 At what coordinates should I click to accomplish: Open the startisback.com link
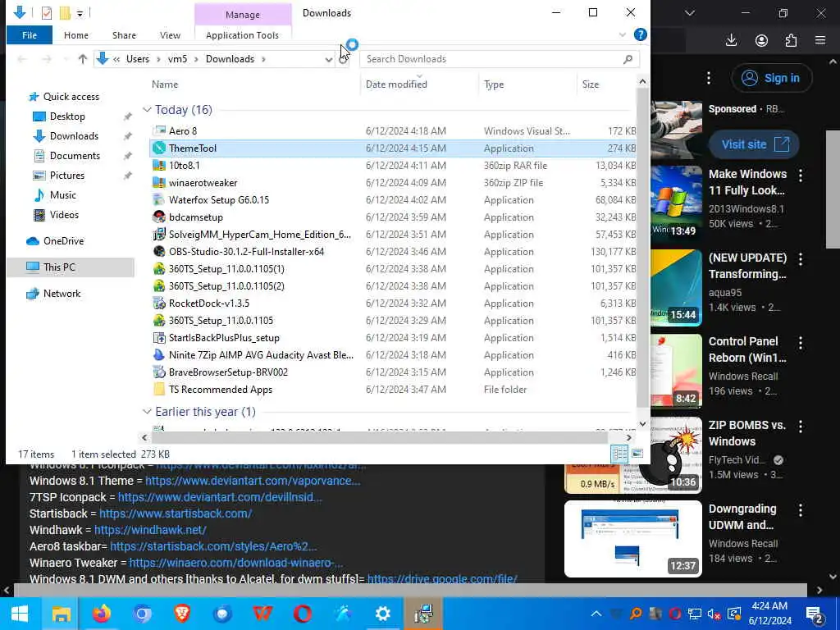tap(176, 514)
